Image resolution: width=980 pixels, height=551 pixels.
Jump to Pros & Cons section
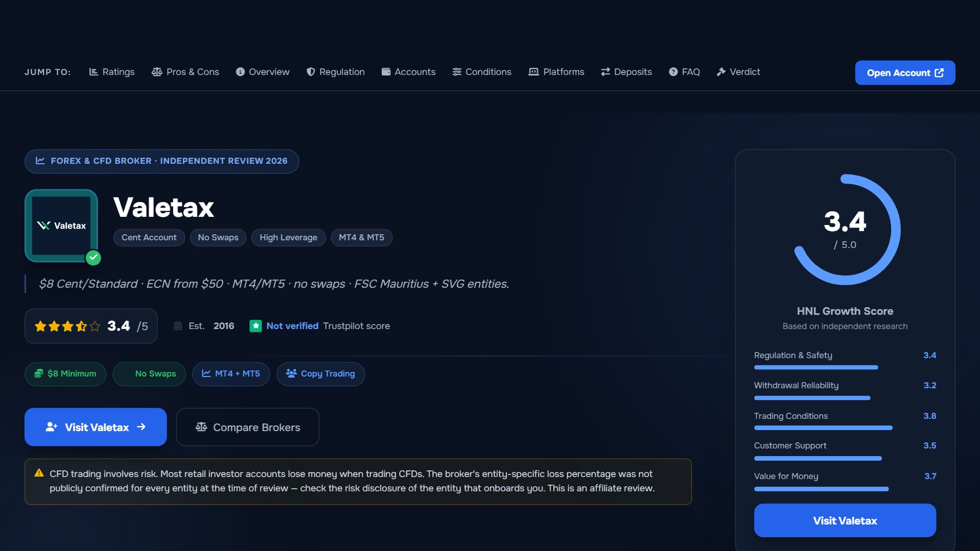click(185, 72)
